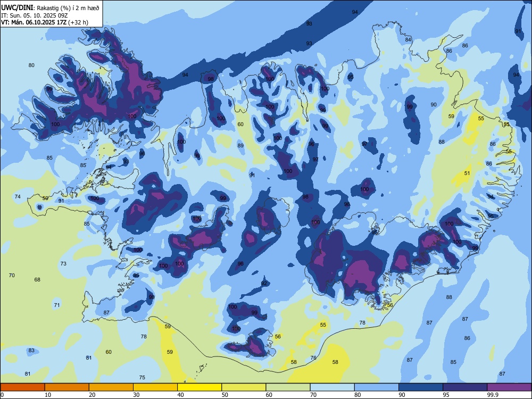
Task: Click the pale blue 70–80 legend swatch
Action: pos(332,387)
